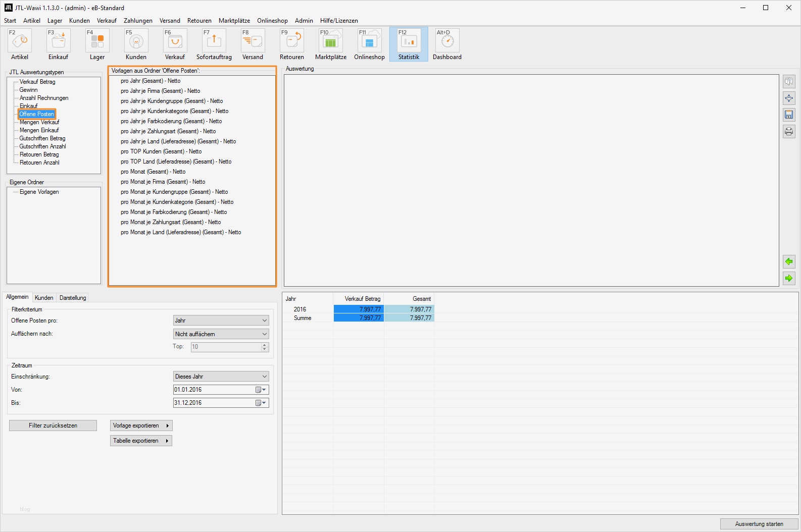801x532 pixels.
Task: Select 'Gutschriften Betrag' report type
Action: click(42, 138)
